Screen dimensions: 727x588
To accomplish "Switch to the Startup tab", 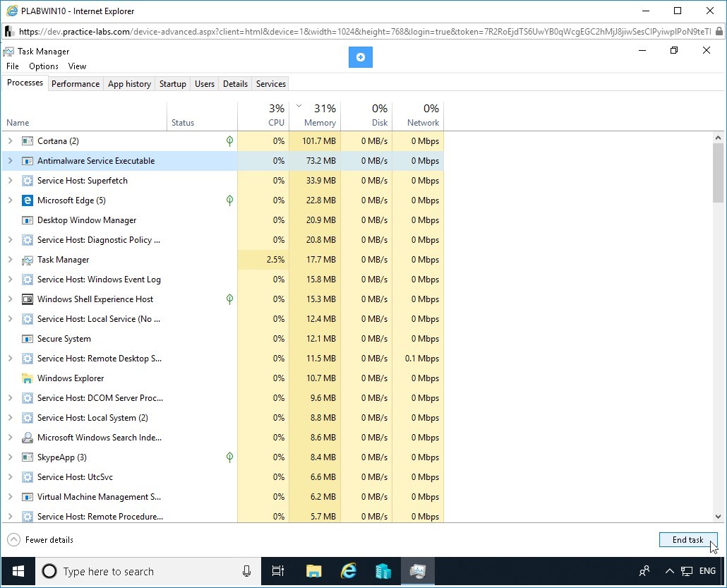I will pyautogui.click(x=172, y=84).
